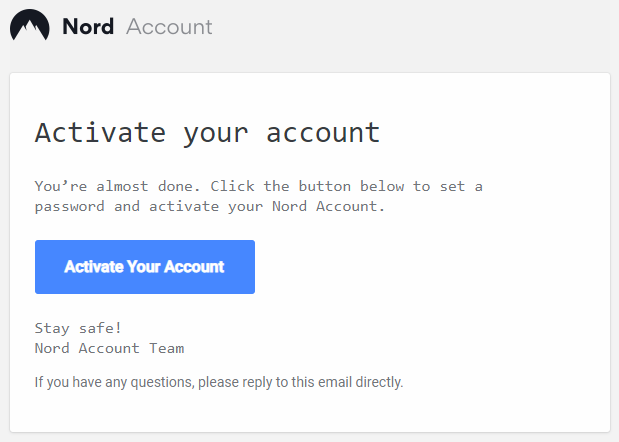Click the "Nord Account Team" signature
This screenshot has height=442, width=619.
point(109,348)
